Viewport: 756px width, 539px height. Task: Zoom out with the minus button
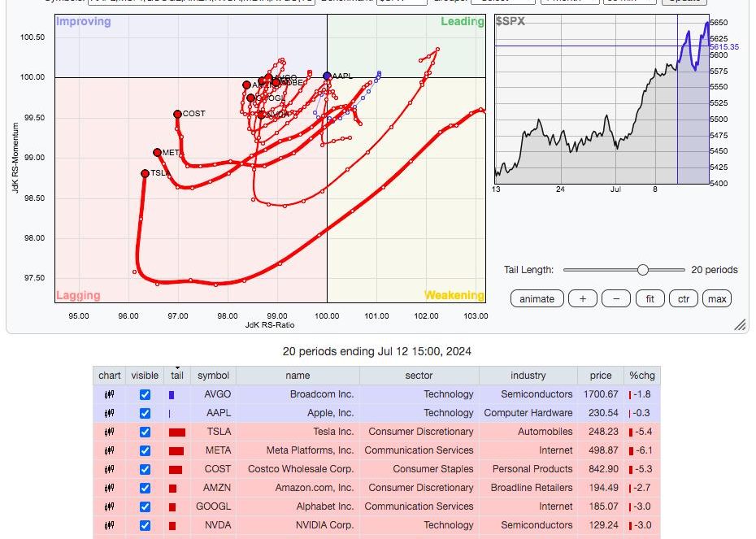(616, 299)
